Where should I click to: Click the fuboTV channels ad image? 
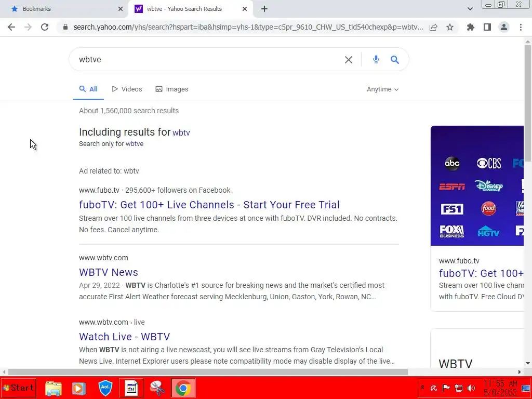pyautogui.click(x=477, y=185)
